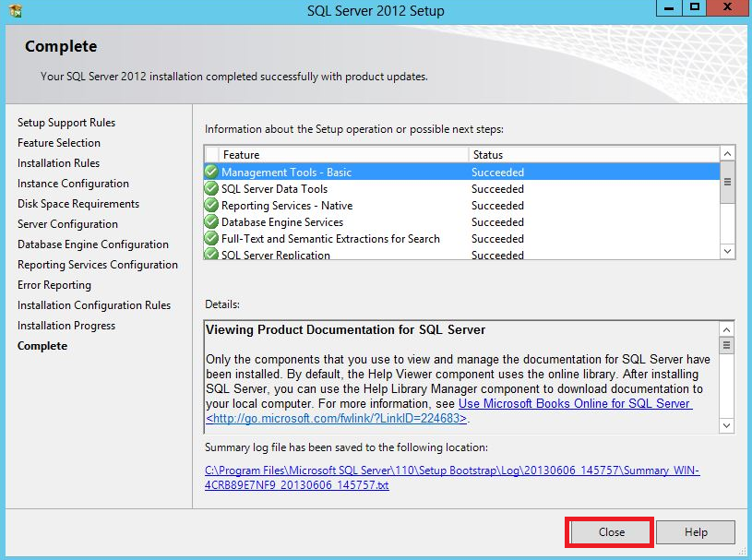Select the Reporting Services - Native row

click(462, 205)
